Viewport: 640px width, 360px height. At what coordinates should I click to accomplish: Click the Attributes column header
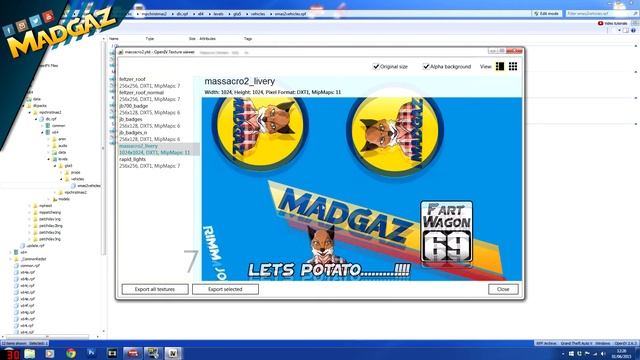click(x=207, y=38)
